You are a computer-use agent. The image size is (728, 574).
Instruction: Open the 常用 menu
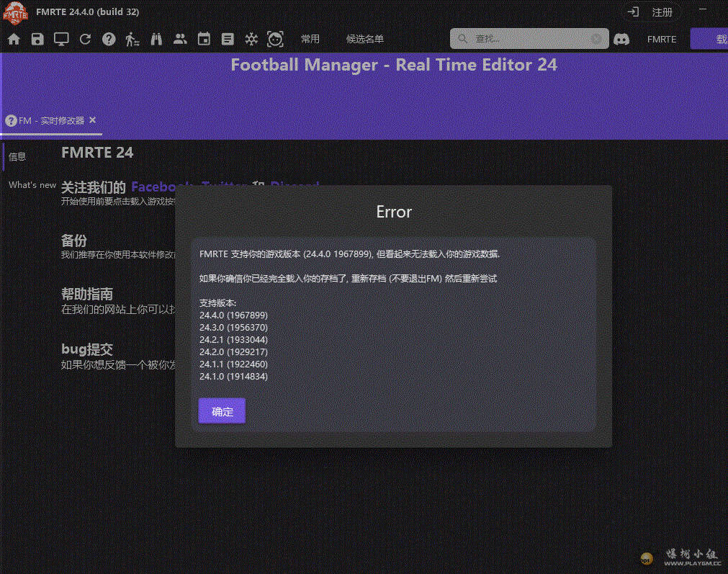point(310,39)
